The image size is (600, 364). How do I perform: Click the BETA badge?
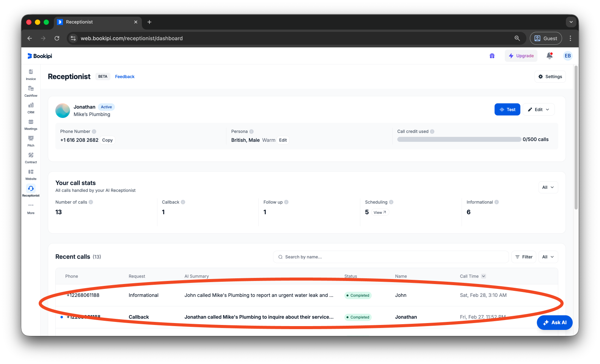point(103,77)
